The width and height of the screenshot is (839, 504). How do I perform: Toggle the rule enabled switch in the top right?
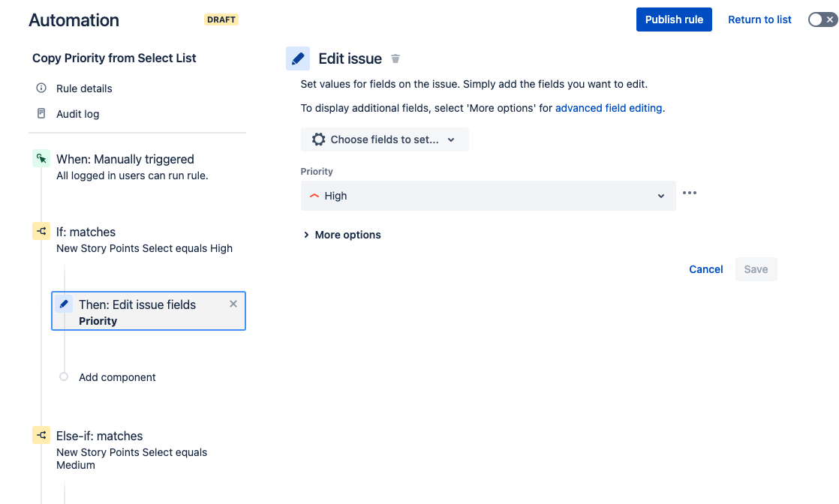[x=822, y=19]
